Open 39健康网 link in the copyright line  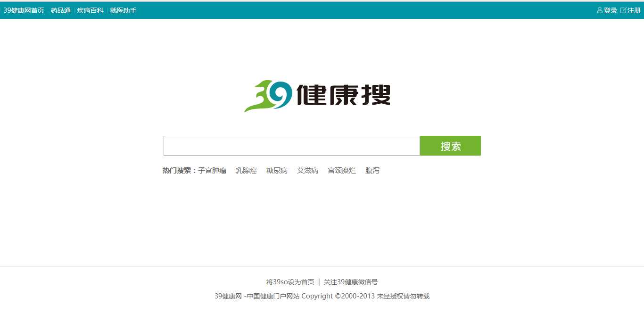[228, 296]
